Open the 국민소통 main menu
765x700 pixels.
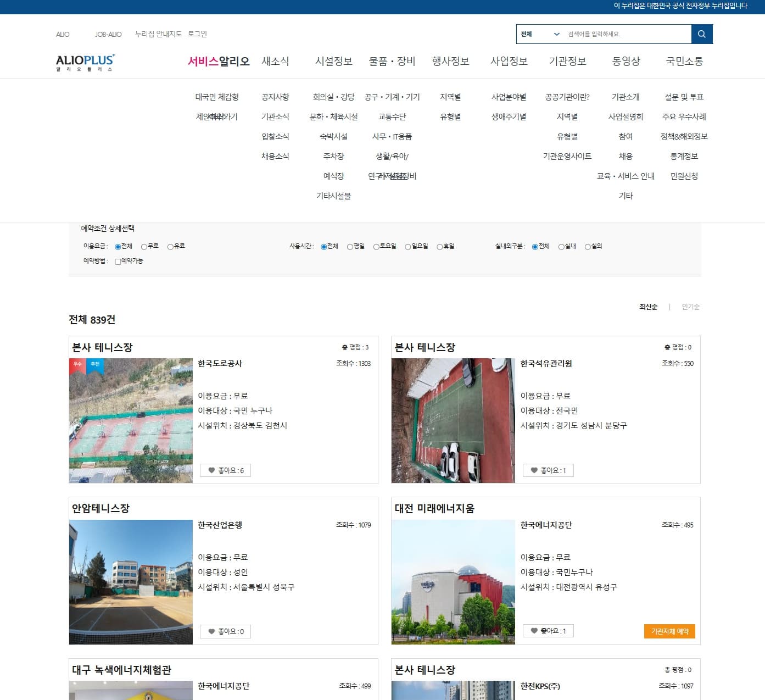pos(684,61)
